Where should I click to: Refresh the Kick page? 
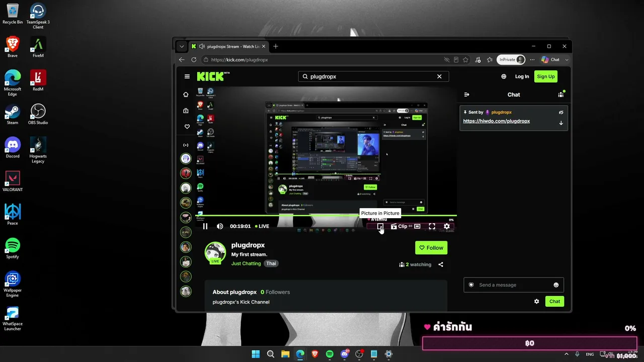point(194,60)
